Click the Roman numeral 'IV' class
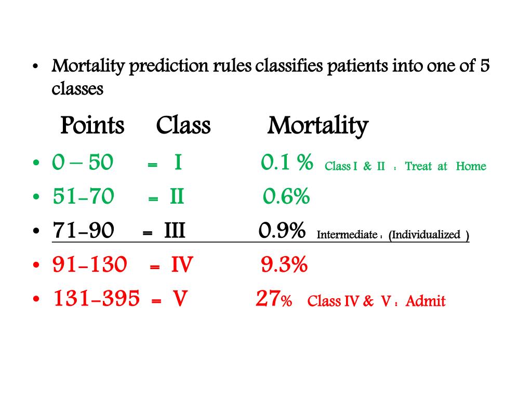Image resolution: width=532 pixels, height=399 pixels. 182,265
